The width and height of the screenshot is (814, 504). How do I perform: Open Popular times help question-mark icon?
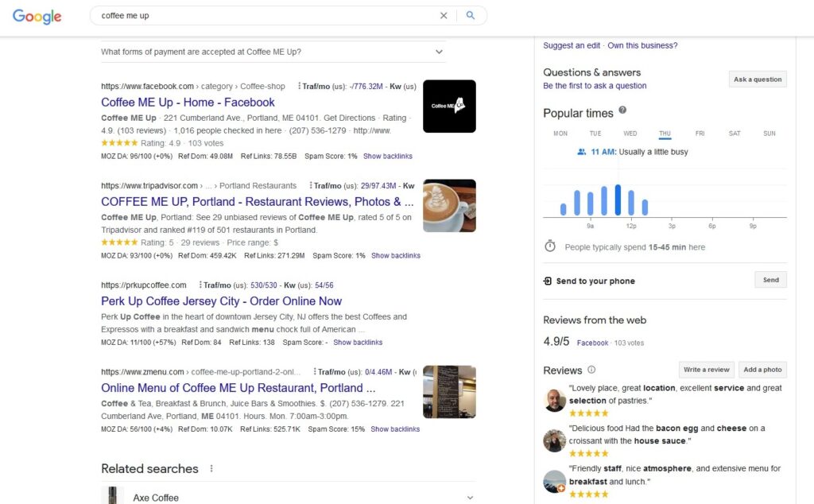tap(622, 110)
